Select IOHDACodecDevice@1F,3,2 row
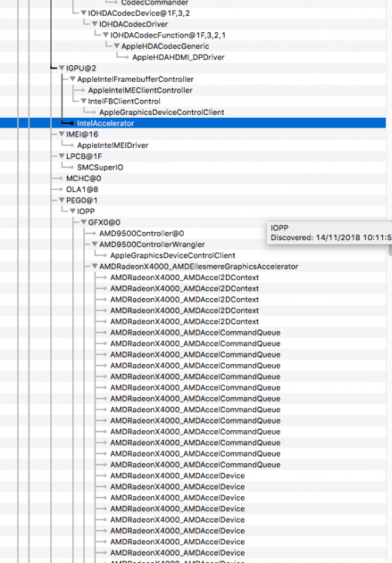This screenshot has height=563, width=392. pos(139,14)
